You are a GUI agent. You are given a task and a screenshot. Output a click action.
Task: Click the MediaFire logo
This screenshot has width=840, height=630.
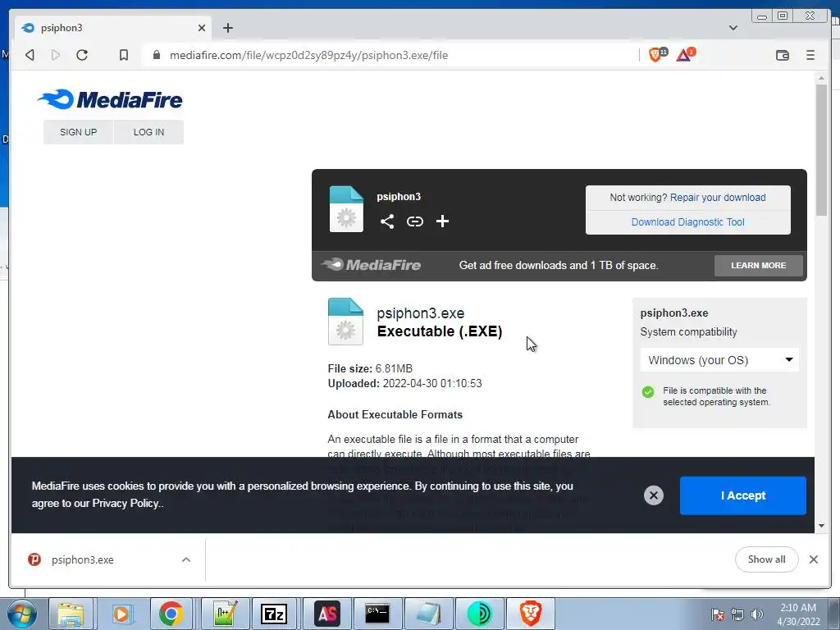(110, 99)
